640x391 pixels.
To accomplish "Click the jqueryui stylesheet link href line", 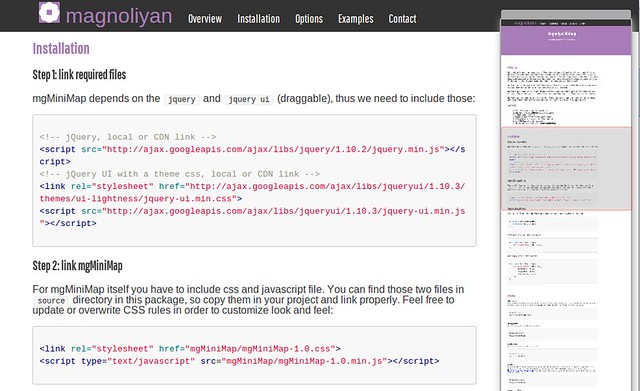I will [252, 193].
